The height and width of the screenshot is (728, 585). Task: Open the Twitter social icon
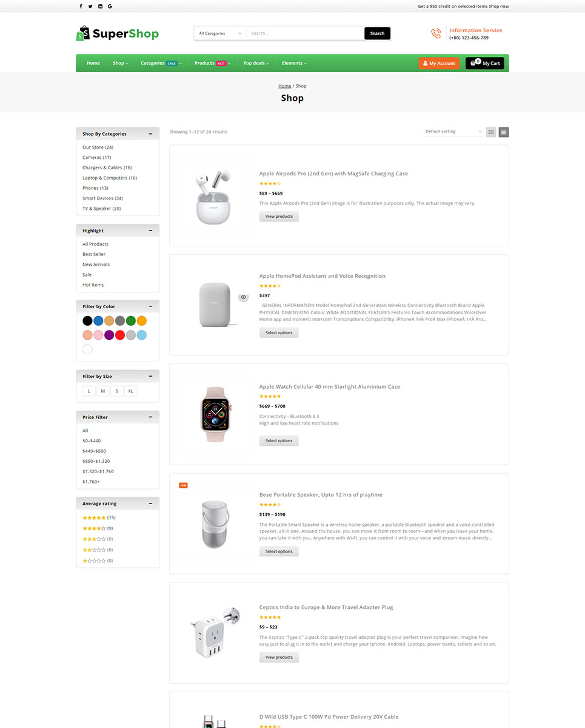click(x=90, y=6)
